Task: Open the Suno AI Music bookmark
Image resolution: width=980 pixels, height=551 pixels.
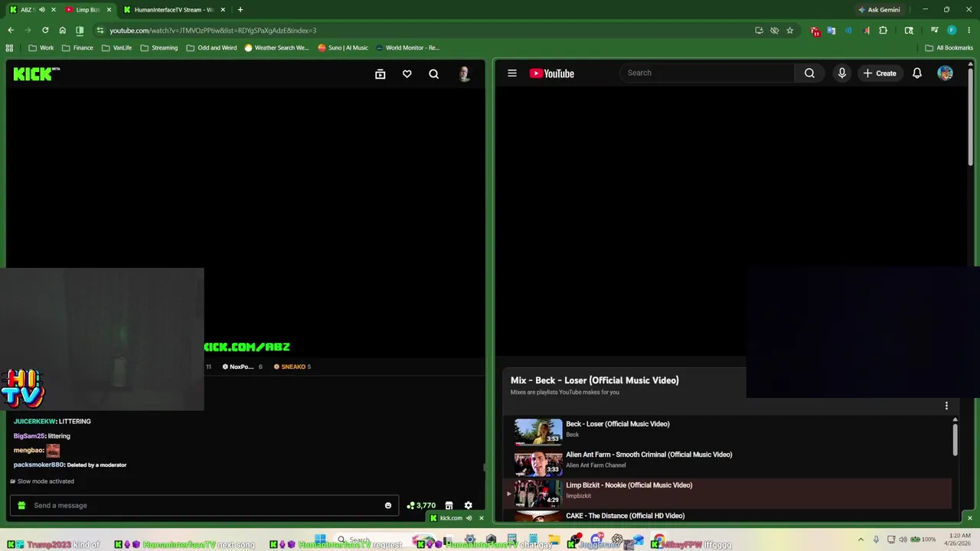Action: (343, 47)
